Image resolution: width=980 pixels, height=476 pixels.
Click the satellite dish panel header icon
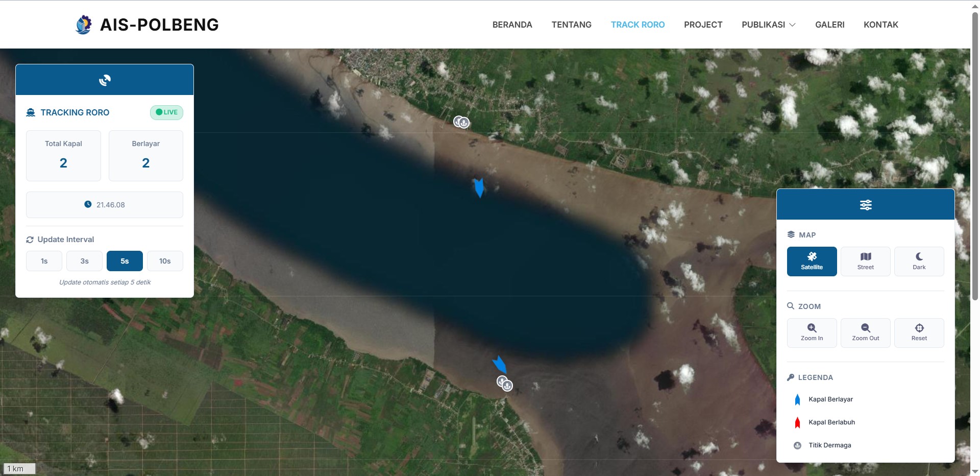pos(105,80)
